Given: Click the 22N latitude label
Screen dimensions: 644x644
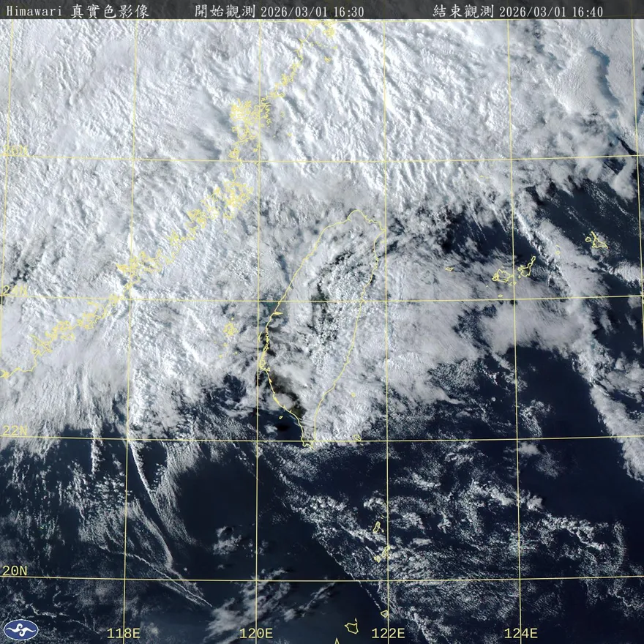Looking at the screenshot, I should (15, 431).
